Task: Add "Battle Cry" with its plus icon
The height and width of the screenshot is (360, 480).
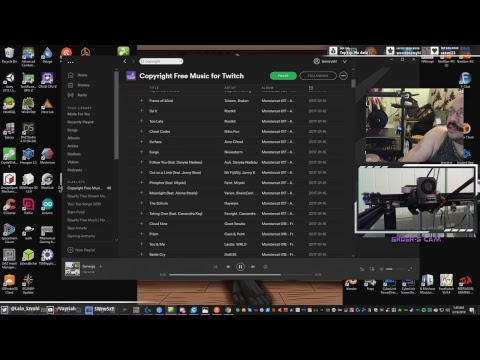Action: [x=141, y=254]
